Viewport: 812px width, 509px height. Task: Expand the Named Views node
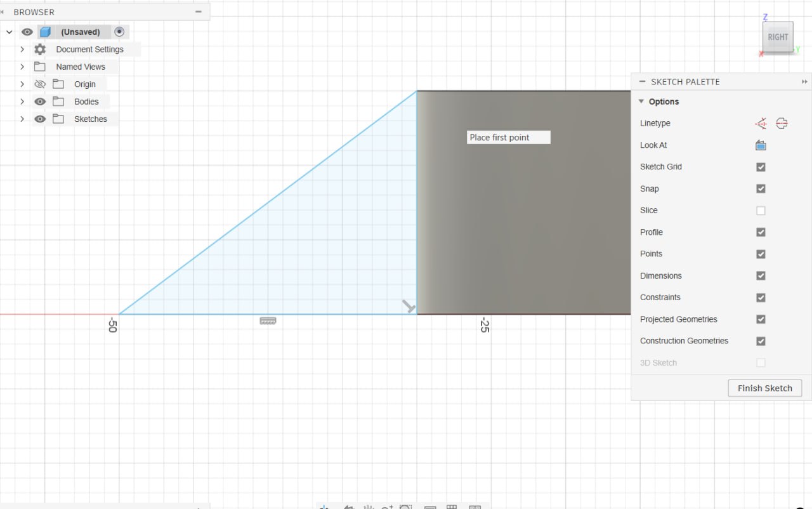pos(22,67)
